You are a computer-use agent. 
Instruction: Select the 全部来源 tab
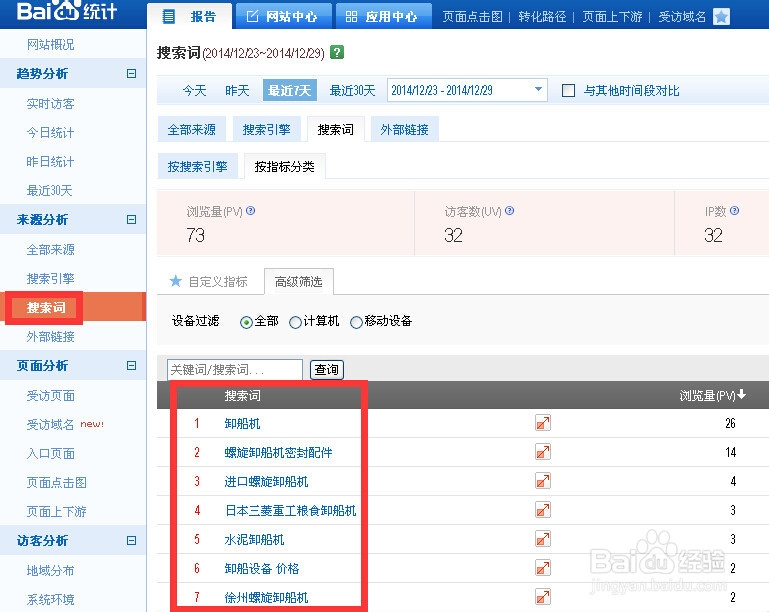click(192, 129)
